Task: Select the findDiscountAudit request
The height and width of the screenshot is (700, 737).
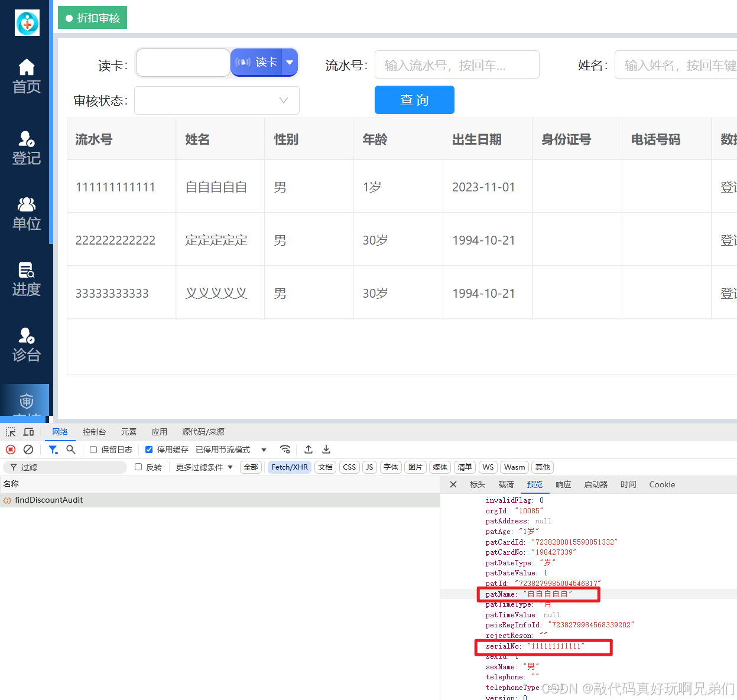Action: click(49, 500)
